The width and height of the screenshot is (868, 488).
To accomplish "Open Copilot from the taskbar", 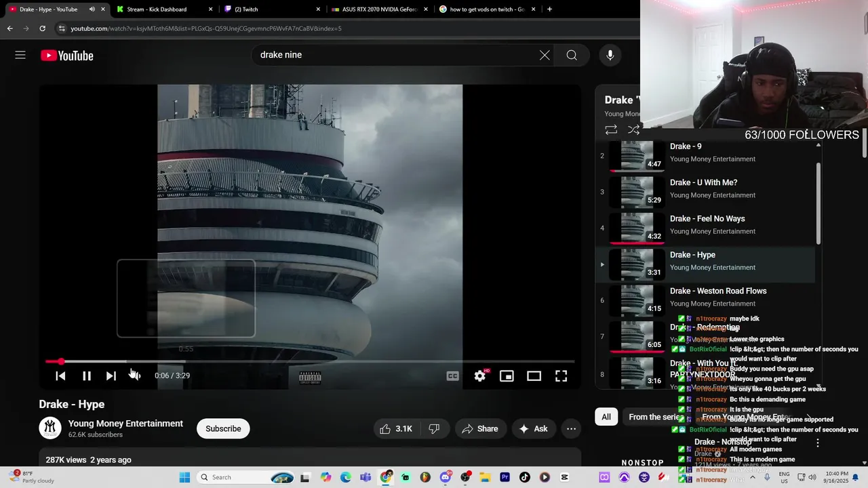I will pyautogui.click(x=326, y=477).
